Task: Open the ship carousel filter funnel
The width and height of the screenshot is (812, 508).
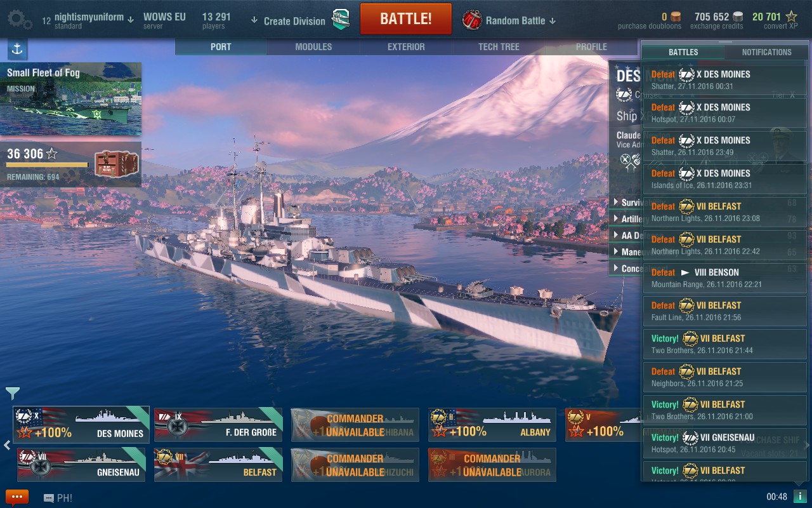Action: [13, 394]
